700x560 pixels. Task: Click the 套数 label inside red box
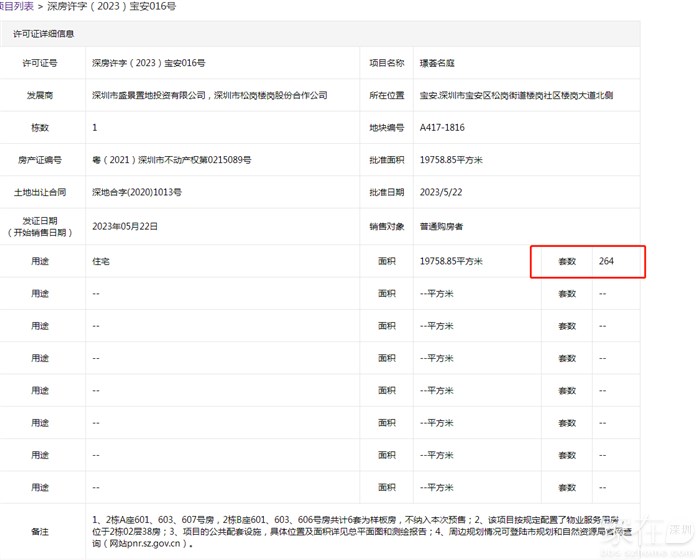click(x=567, y=261)
